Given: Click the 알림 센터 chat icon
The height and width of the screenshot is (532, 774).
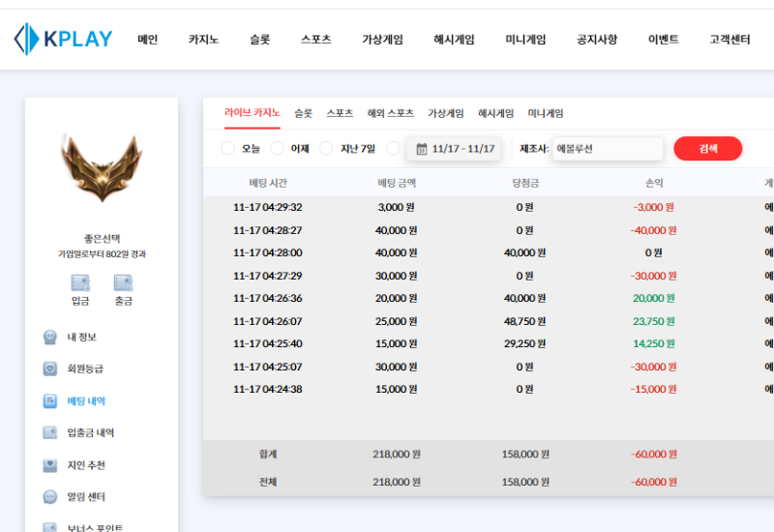Looking at the screenshot, I should [x=50, y=496].
